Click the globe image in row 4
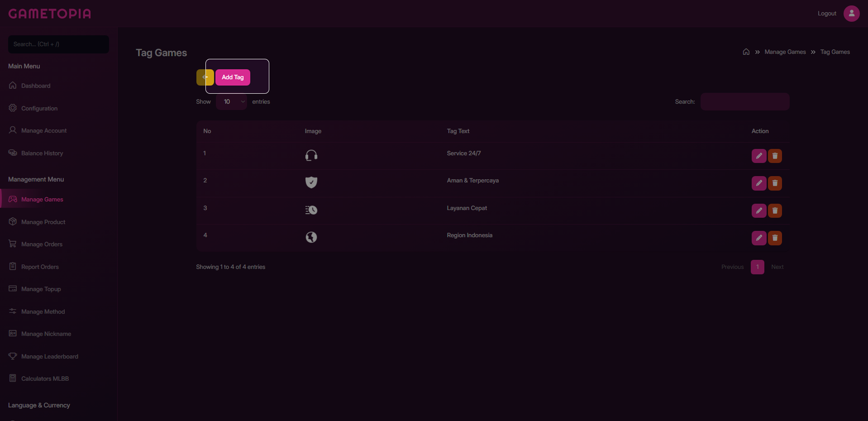868x421 pixels. [x=311, y=237]
